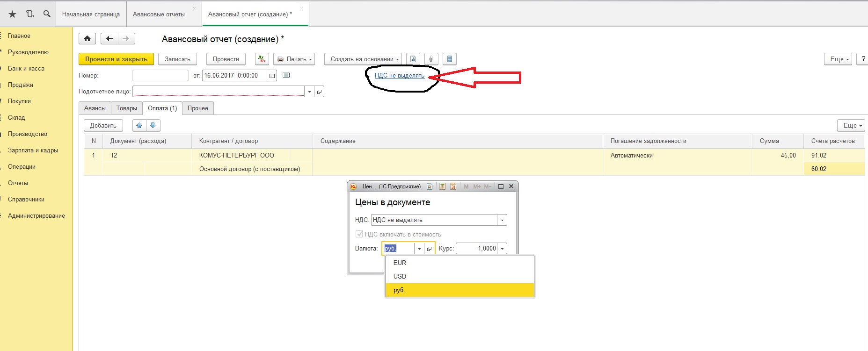Open the Авансовые отчеты tab
Image resolution: width=868 pixels, height=351 pixels.
(159, 14)
